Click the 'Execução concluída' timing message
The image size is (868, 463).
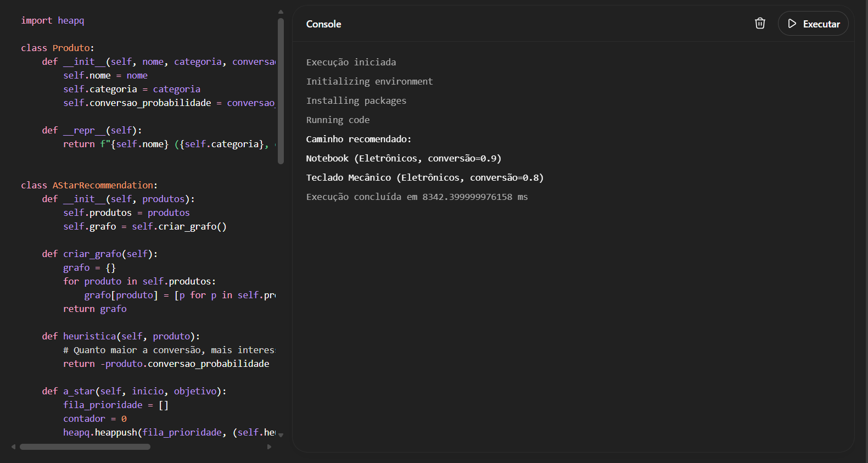417,197
